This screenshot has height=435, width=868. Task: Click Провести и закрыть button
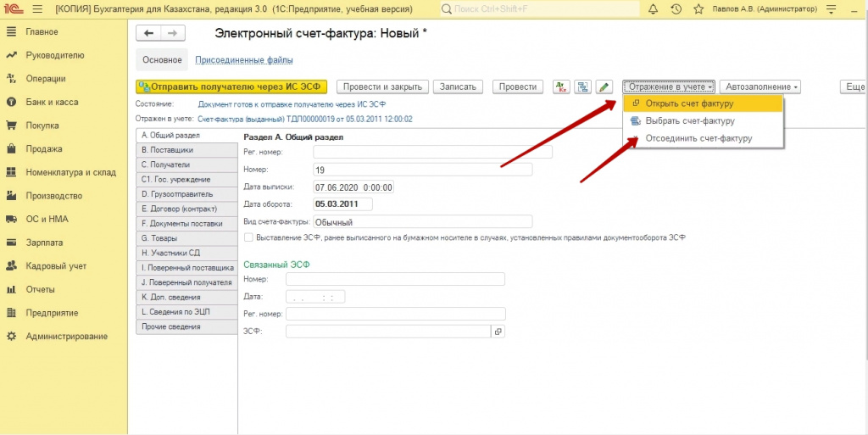coord(382,86)
